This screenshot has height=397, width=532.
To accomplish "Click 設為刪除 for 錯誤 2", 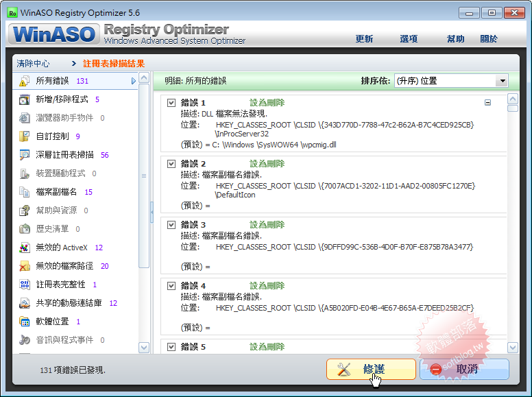I will pos(267,164).
